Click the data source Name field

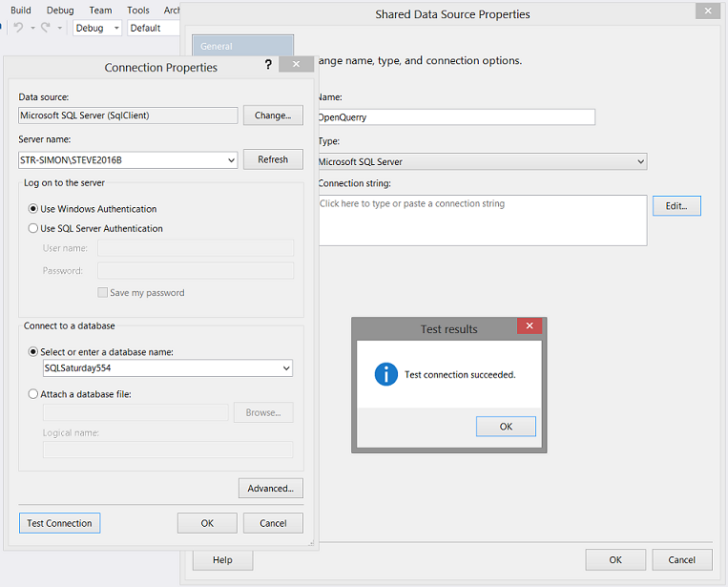point(455,117)
